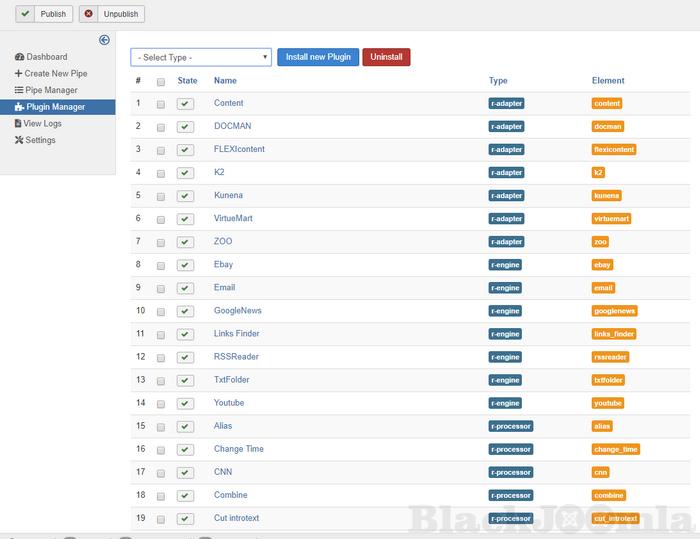Viewport: 700px width, 539px height.
Task: Click the green state icon for Content
Action: click(x=185, y=104)
